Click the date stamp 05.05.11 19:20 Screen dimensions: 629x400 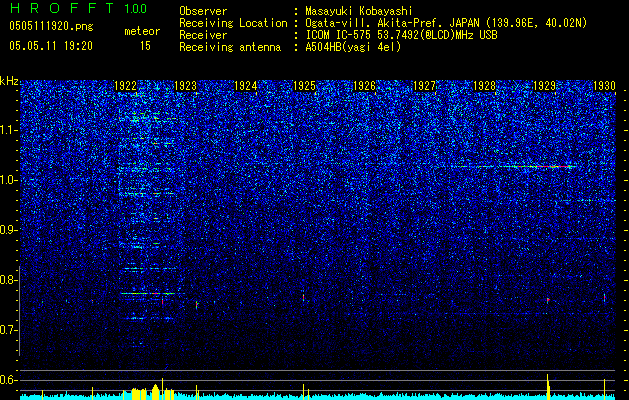click(x=51, y=46)
